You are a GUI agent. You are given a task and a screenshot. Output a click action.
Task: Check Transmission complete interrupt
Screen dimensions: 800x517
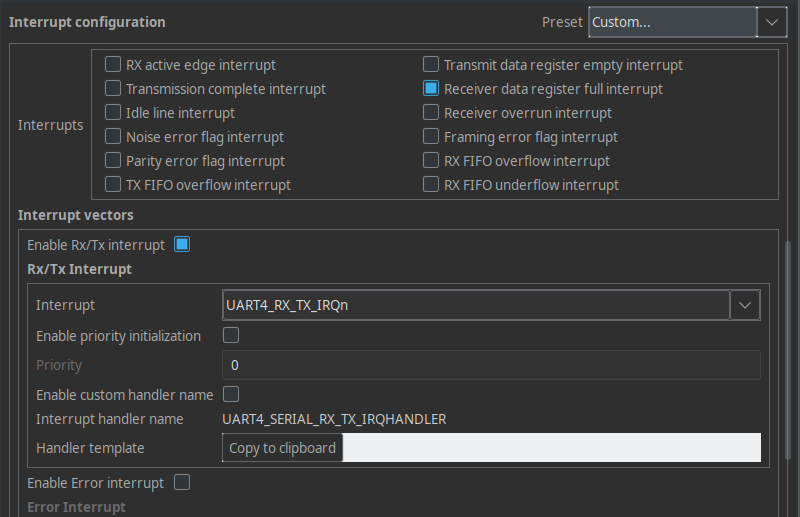113,89
